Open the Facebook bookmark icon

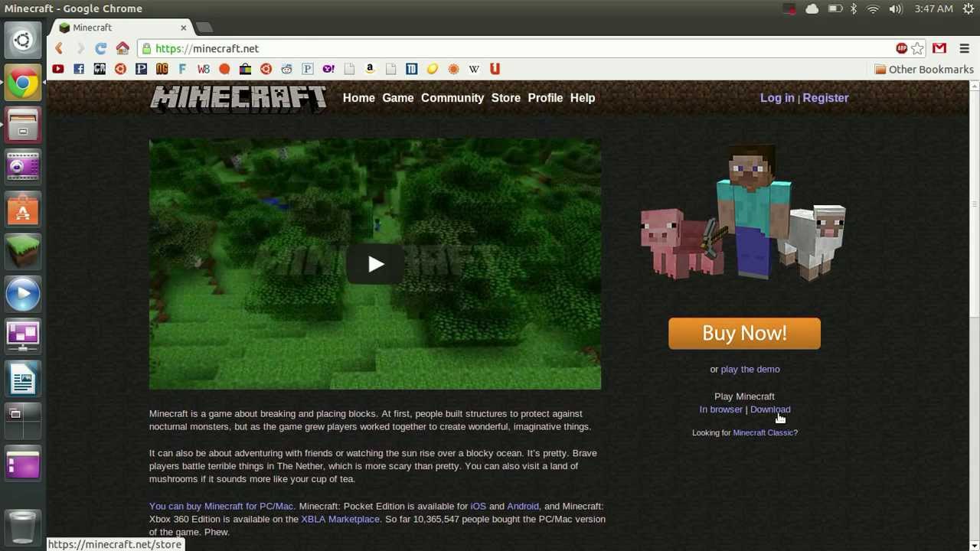point(79,69)
